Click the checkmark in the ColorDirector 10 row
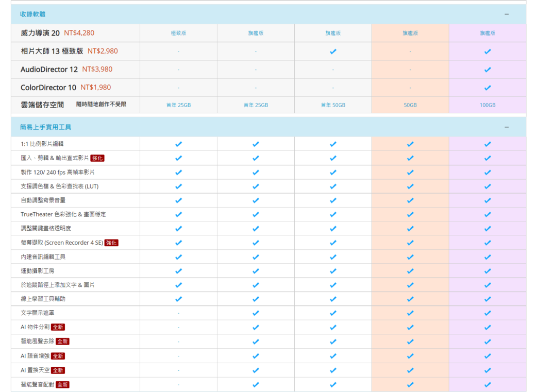The height and width of the screenshot is (392, 536). pyautogui.click(x=488, y=88)
